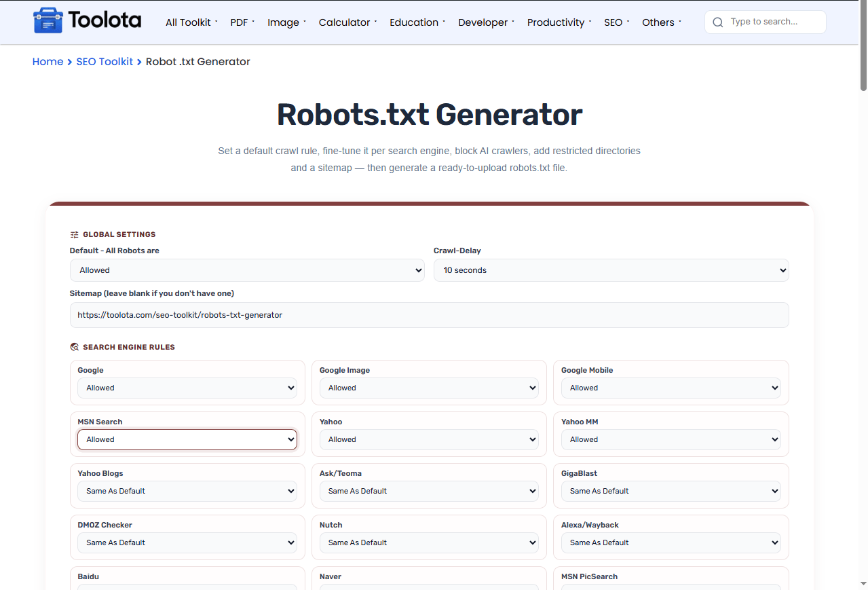Click the MSN PicSearch label
The height and width of the screenshot is (590, 868).
click(589, 576)
